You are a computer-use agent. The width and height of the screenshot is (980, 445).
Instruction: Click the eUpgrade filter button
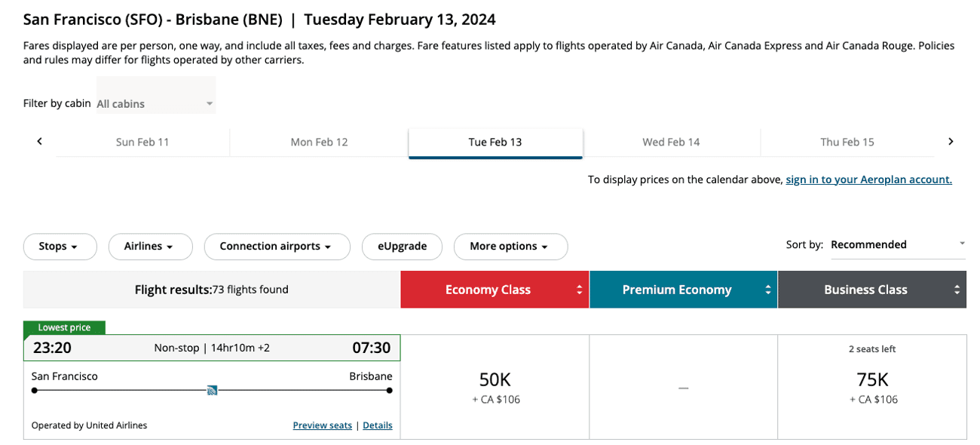(x=402, y=246)
